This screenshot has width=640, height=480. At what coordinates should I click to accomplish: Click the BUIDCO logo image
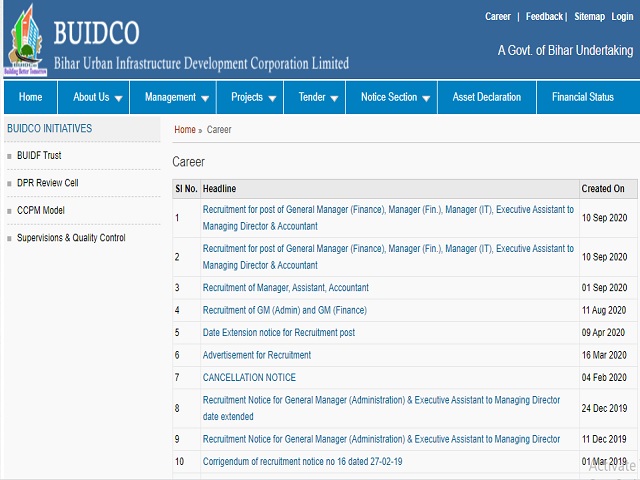(x=25, y=40)
